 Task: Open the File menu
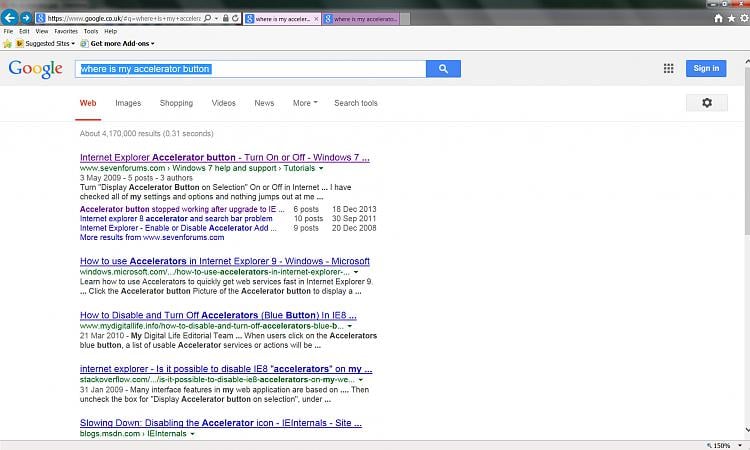(8, 31)
